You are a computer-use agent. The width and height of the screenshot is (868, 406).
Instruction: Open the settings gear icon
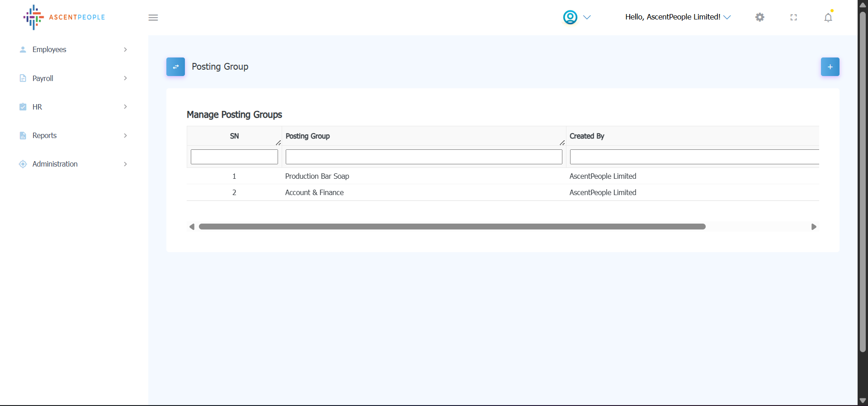(x=759, y=17)
